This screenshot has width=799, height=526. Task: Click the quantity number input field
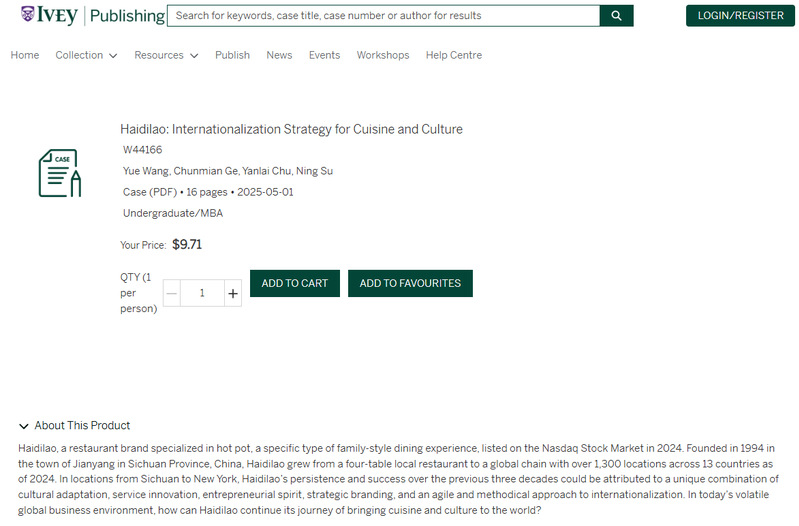(x=202, y=293)
